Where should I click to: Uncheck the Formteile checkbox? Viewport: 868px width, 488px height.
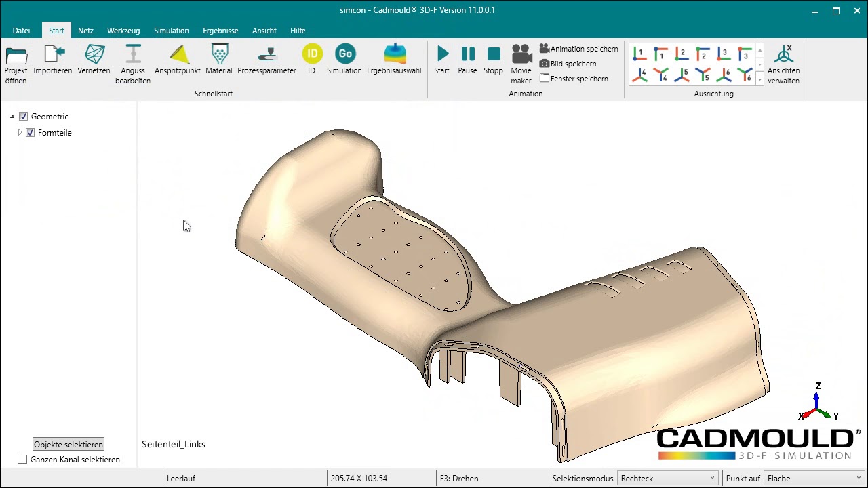pos(31,133)
